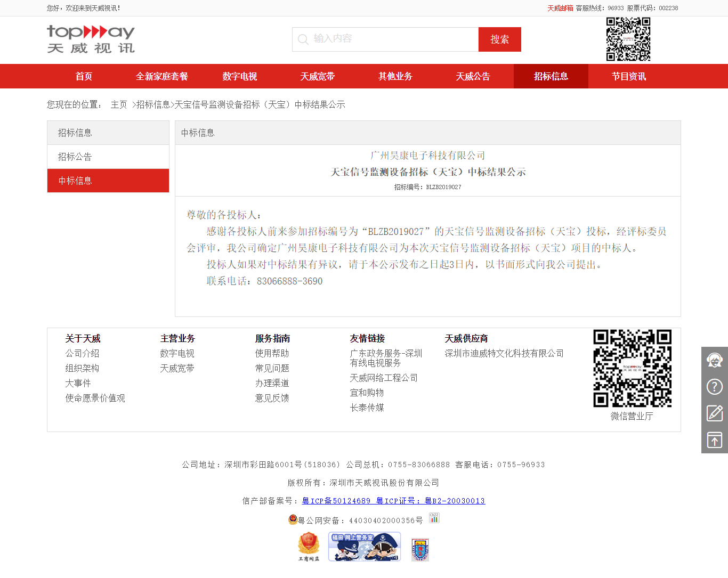Click the 招标编号 BLZB2019027 text
Viewport: 728px width, 578px height.
(428, 187)
